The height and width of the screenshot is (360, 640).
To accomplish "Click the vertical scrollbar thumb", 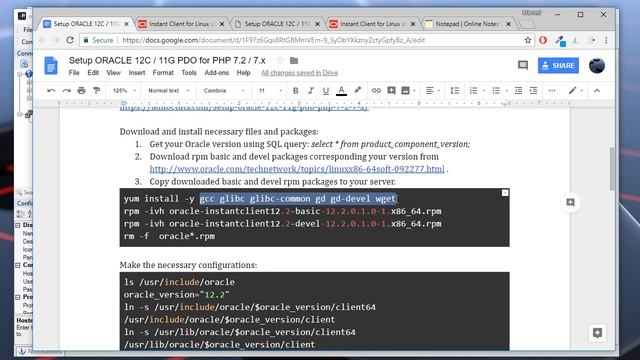I will click(x=611, y=169).
